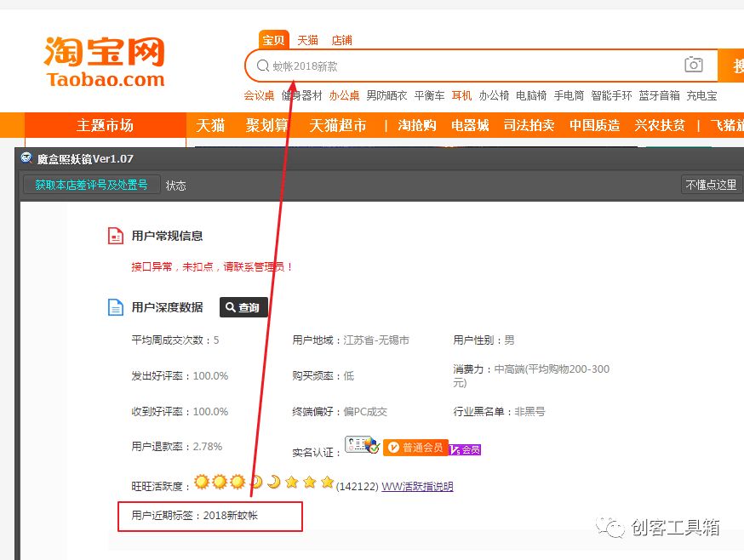Open the 办公椅 keyword link

[x=494, y=95]
